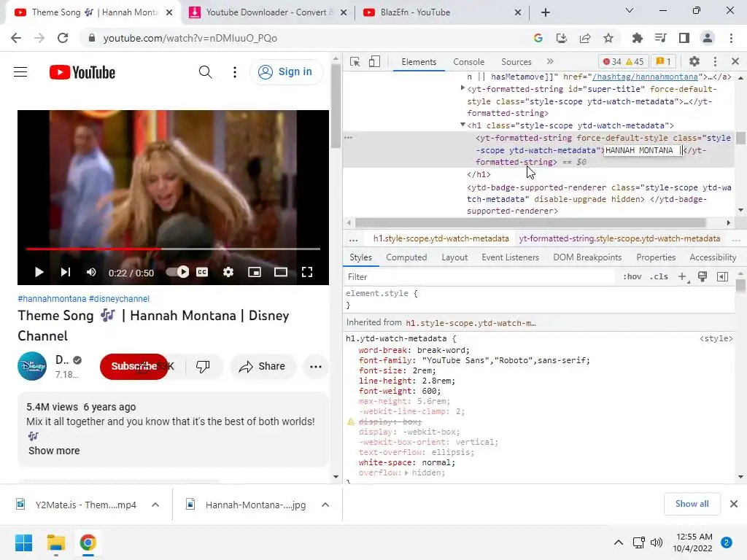This screenshot has width=747, height=560.
Task: Add a new style rule with plus icon
Action: click(682, 276)
